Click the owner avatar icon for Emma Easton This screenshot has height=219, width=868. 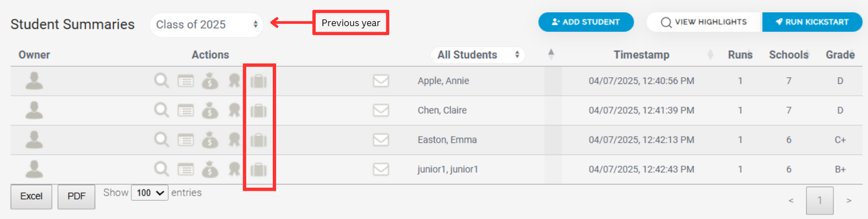pyautogui.click(x=35, y=140)
